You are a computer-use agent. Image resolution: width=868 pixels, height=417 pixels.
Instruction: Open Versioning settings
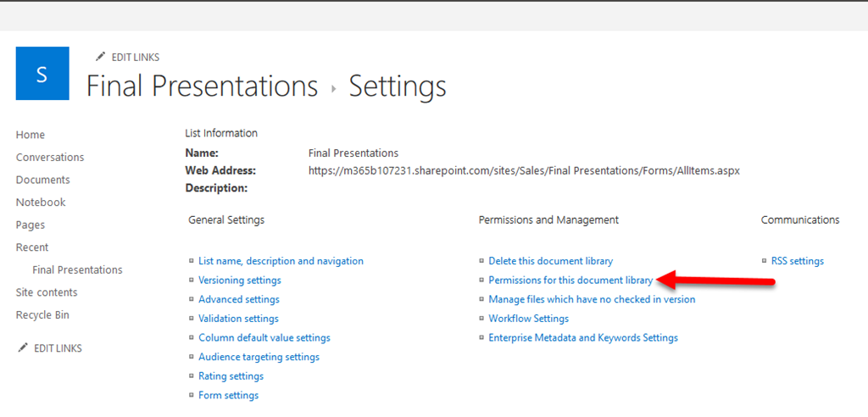(240, 280)
